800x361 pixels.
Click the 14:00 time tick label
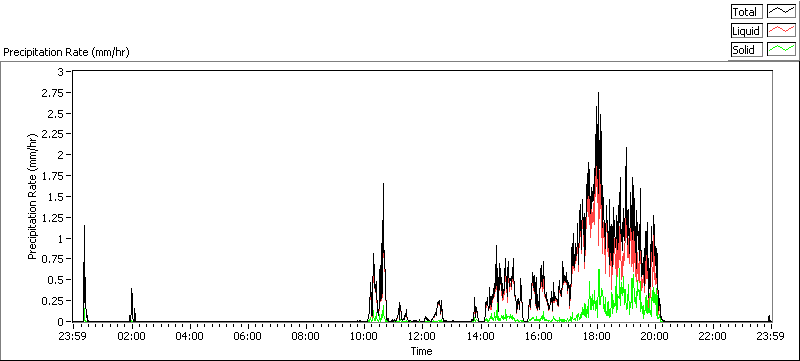[x=480, y=336]
